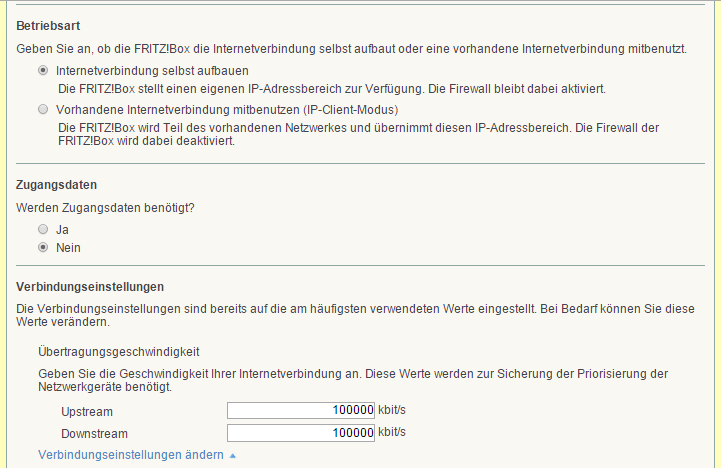Click the 'Verbindungseinstellungen' section heading
Image resolution: width=721 pixels, height=468 pixels.
pos(90,287)
